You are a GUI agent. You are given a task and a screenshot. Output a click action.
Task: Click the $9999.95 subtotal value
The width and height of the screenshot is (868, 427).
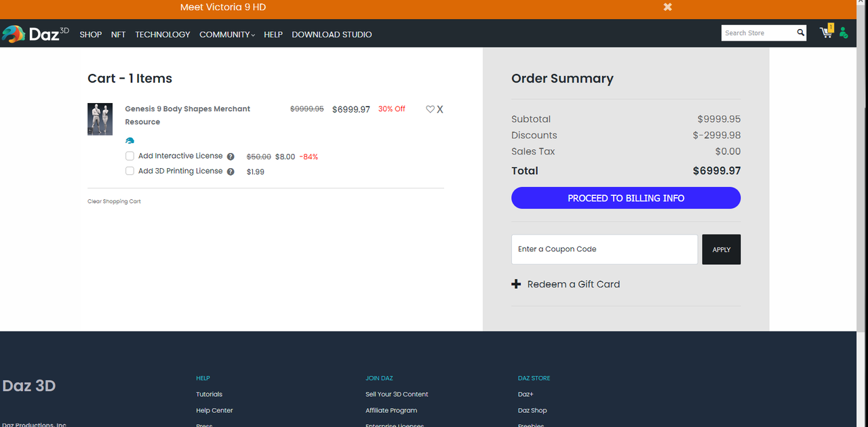click(719, 119)
